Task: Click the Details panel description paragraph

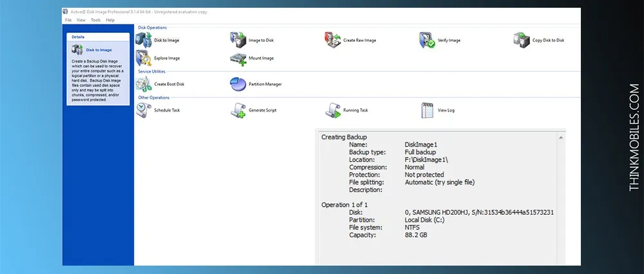Action: (x=98, y=81)
